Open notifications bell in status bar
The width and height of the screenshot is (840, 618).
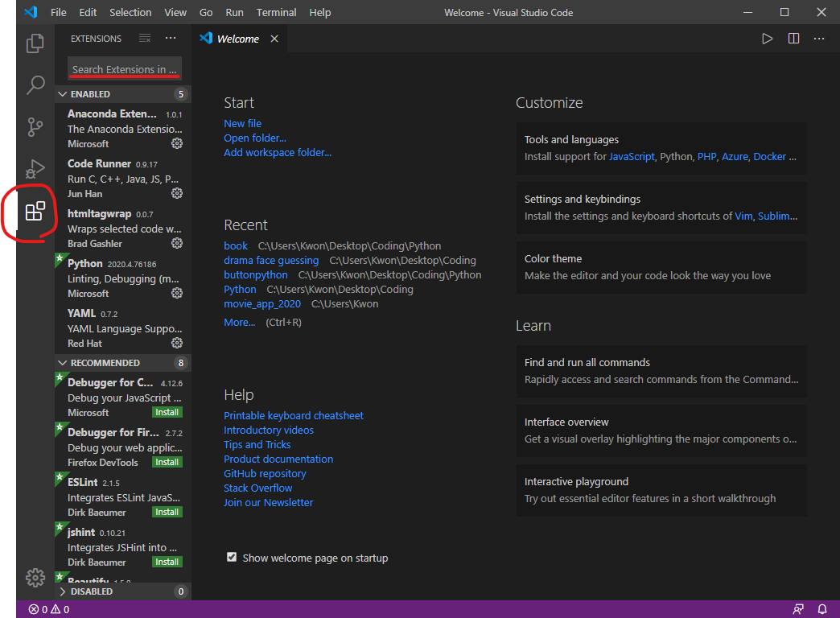coord(821,609)
